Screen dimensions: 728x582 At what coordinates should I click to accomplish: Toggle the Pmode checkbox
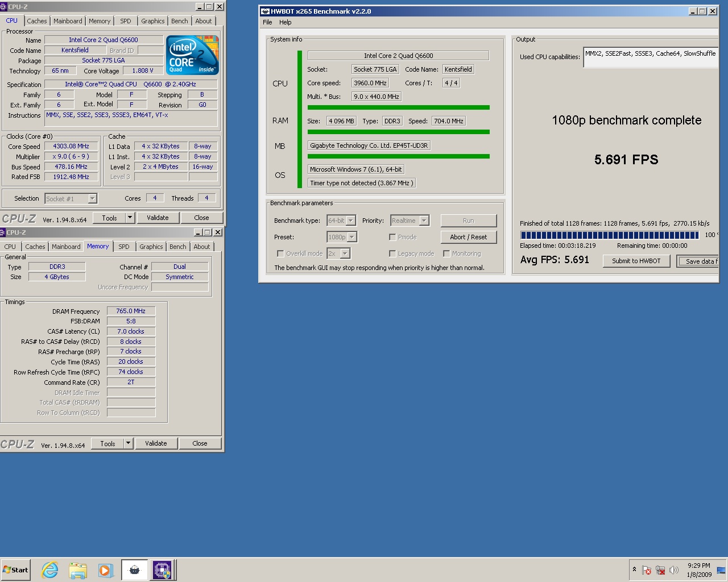coord(392,237)
